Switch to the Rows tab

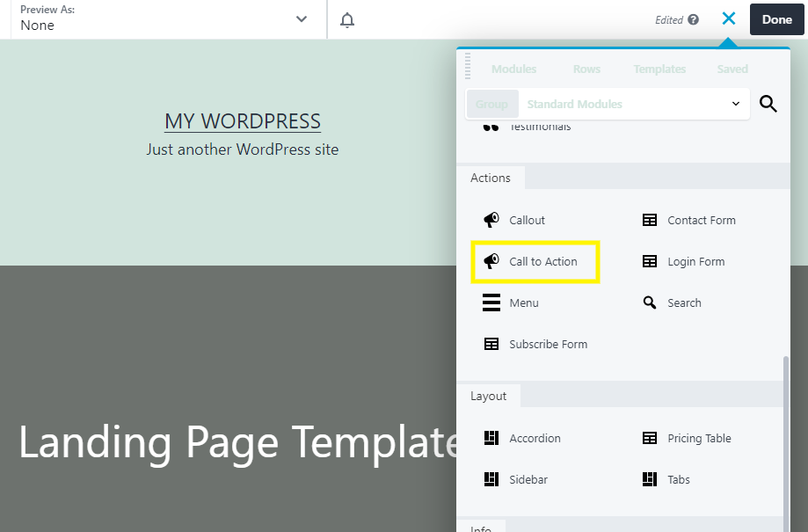point(586,69)
